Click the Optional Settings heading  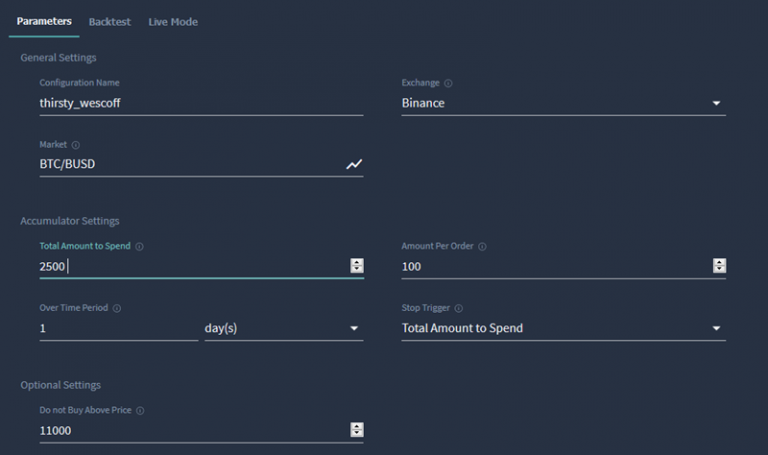coord(61,385)
